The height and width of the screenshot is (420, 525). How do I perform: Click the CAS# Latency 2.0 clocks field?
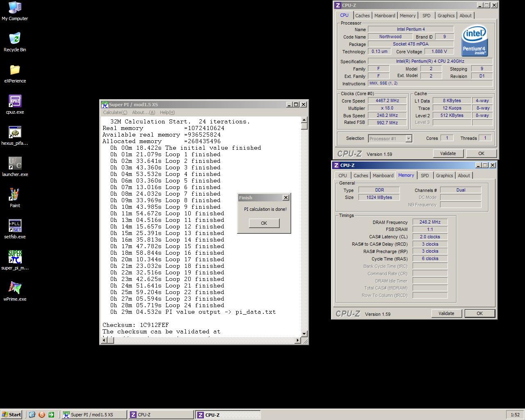[430, 237]
